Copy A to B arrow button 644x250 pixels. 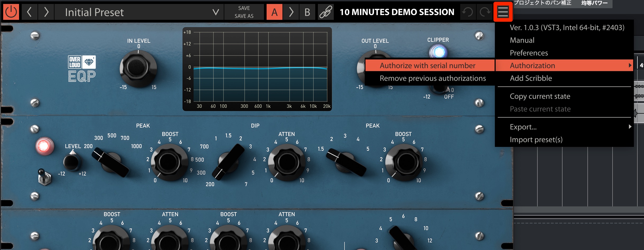click(291, 12)
